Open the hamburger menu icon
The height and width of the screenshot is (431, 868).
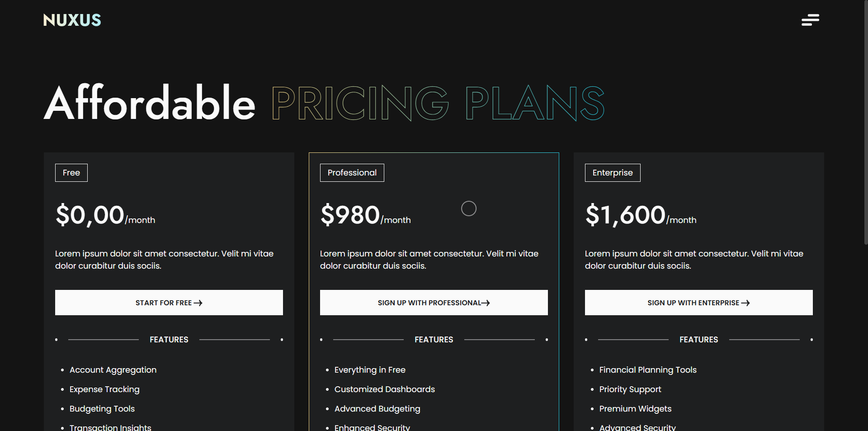[810, 20]
